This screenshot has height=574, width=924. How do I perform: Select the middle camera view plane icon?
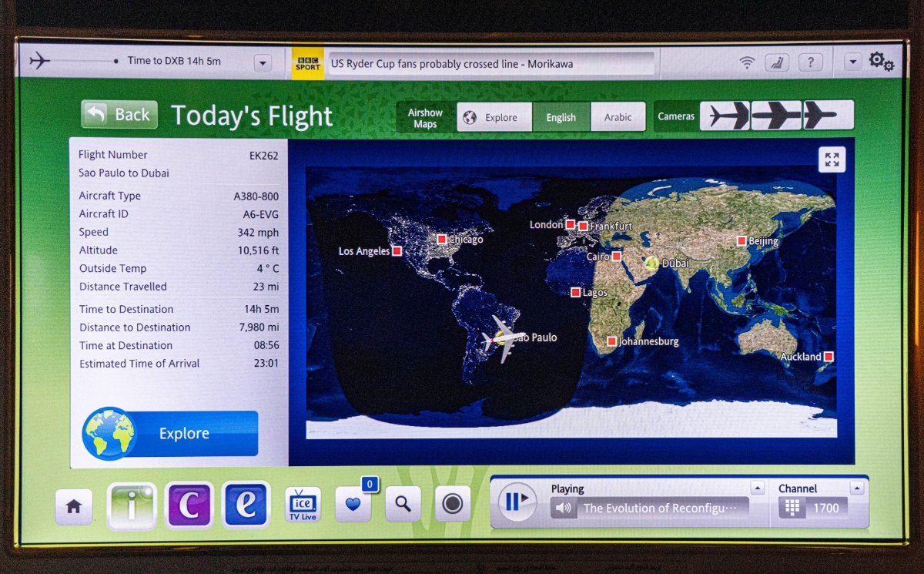coord(776,116)
